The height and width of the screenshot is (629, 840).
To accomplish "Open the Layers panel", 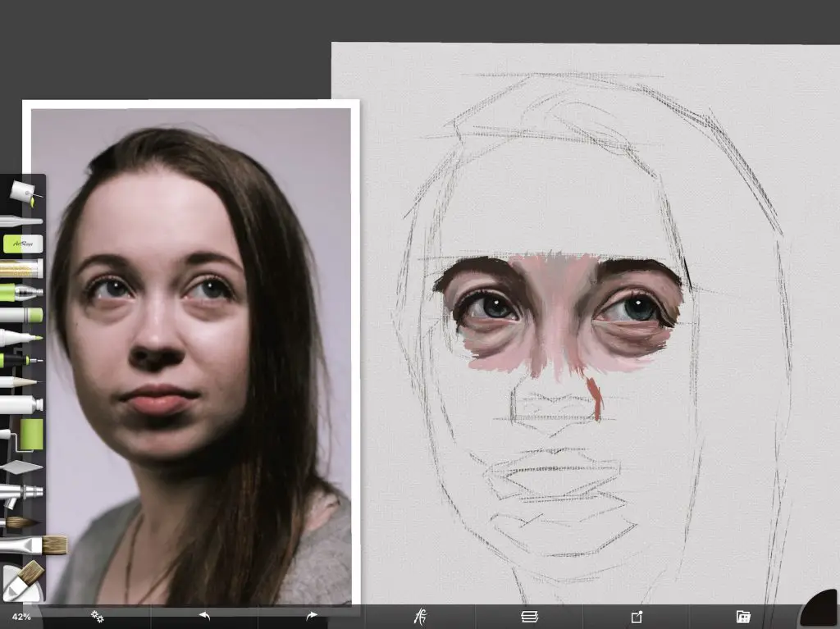I will (529, 617).
